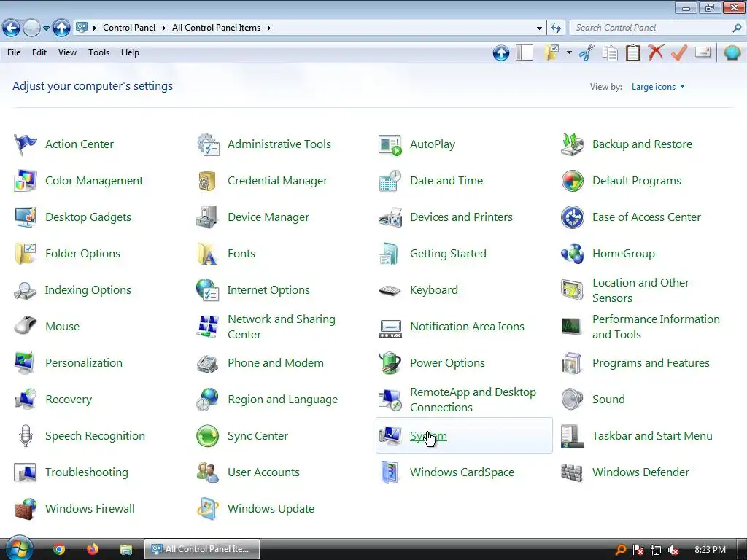This screenshot has height=560, width=747.
Task: Click the Date and Time calendar icon
Action: [x=390, y=181]
